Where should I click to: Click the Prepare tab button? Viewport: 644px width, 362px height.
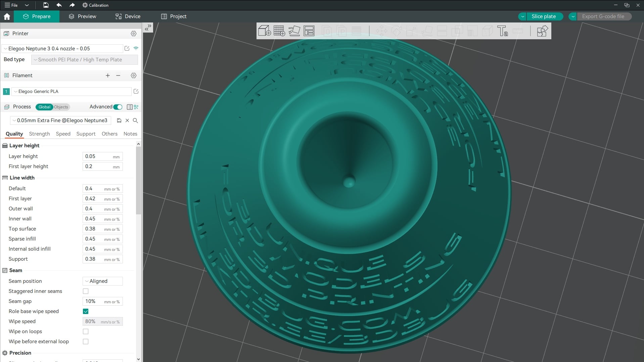pos(37,16)
